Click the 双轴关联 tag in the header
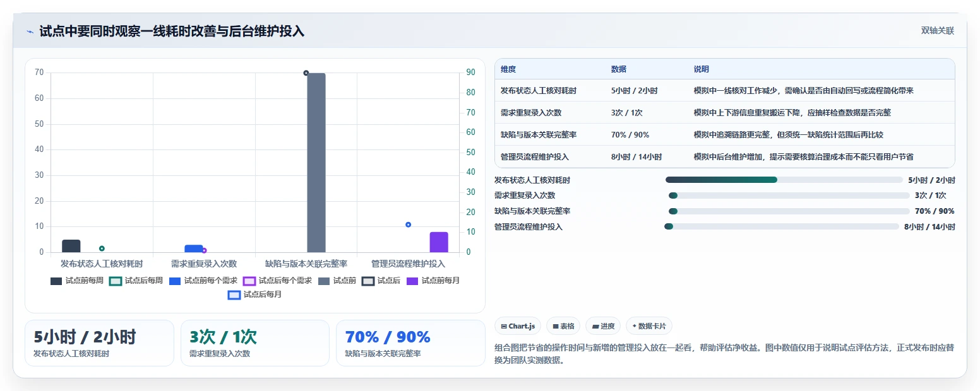This screenshot has height=391, width=980. point(937,31)
